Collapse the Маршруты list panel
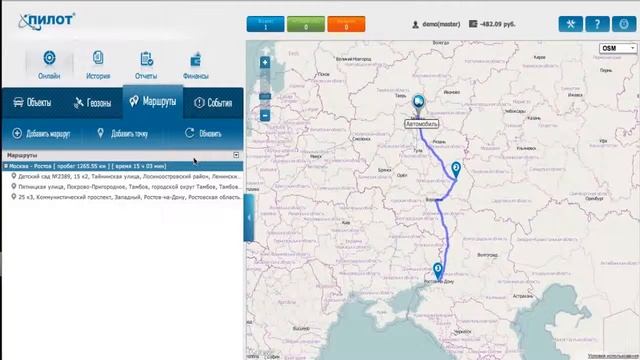 [x=236, y=155]
